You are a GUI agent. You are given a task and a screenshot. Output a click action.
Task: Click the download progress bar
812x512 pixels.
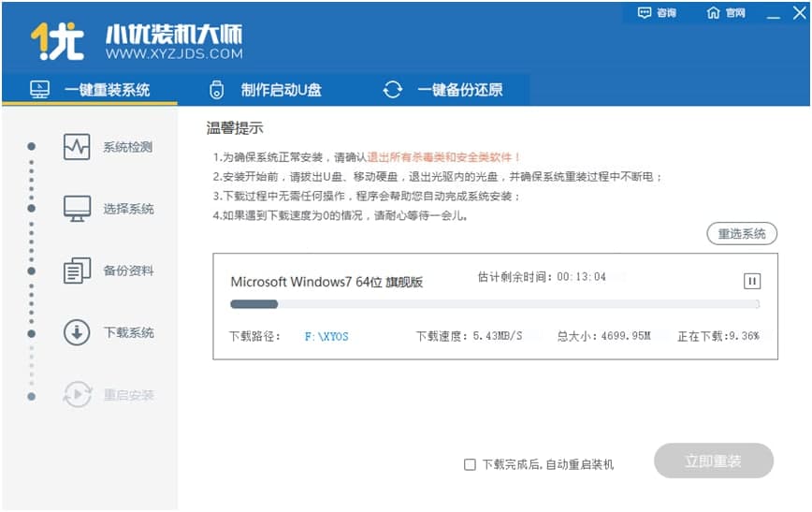pyautogui.click(x=495, y=304)
